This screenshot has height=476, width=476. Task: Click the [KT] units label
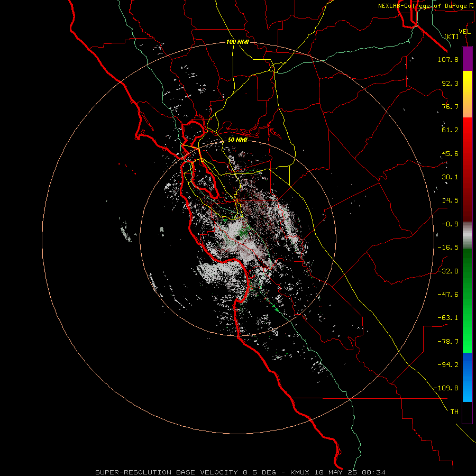click(452, 36)
